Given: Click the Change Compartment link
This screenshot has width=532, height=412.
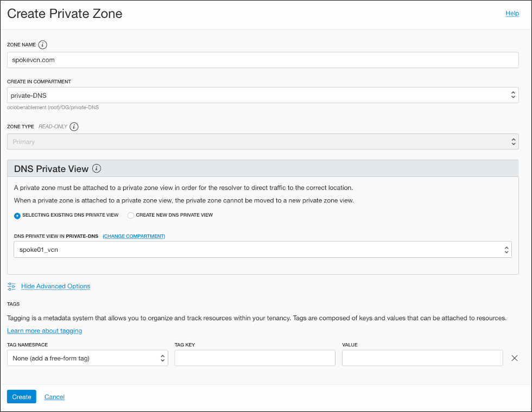Looking at the screenshot, I should pyautogui.click(x=134, y=236).
